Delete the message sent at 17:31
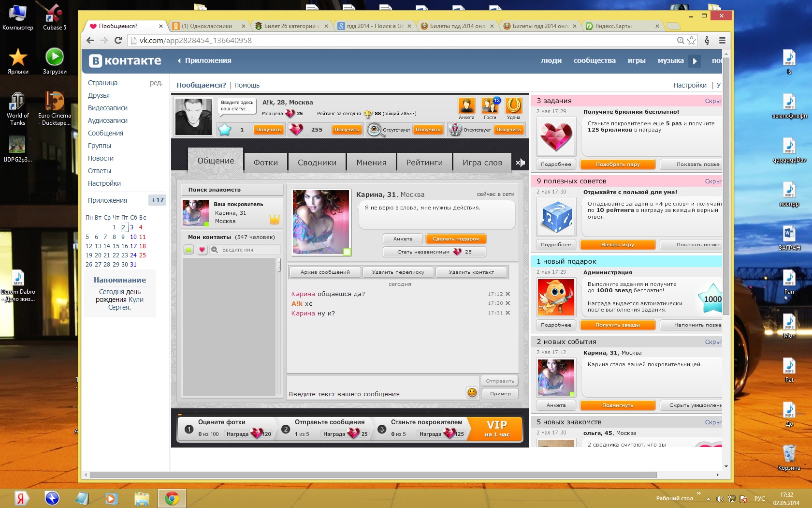 pyautogui.click(x=507, y=313)
